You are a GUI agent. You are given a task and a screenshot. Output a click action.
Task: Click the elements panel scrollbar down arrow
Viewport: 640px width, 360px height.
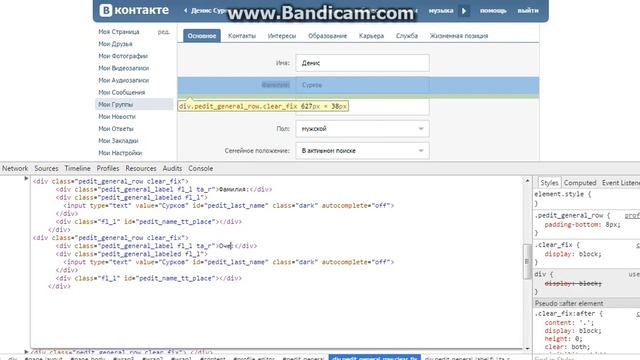(x=527, y=349)
